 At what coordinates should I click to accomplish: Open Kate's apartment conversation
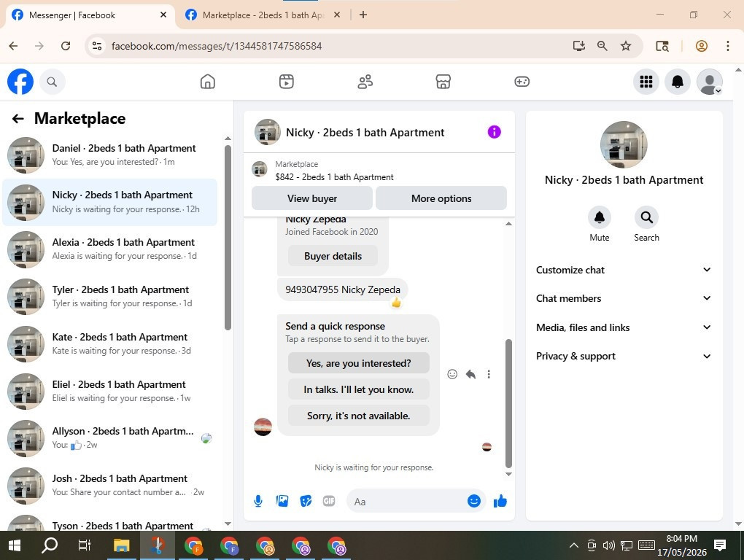click(x=110, y=343)
